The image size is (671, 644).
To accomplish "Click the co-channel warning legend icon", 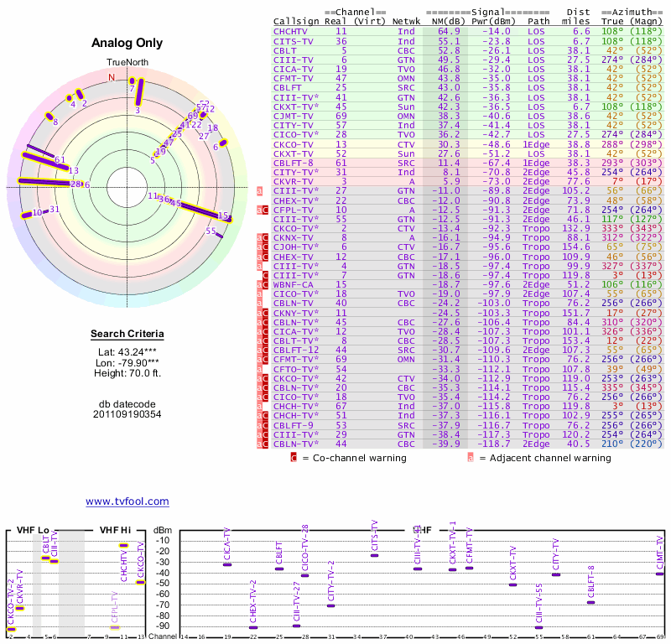I will (294, 458).
